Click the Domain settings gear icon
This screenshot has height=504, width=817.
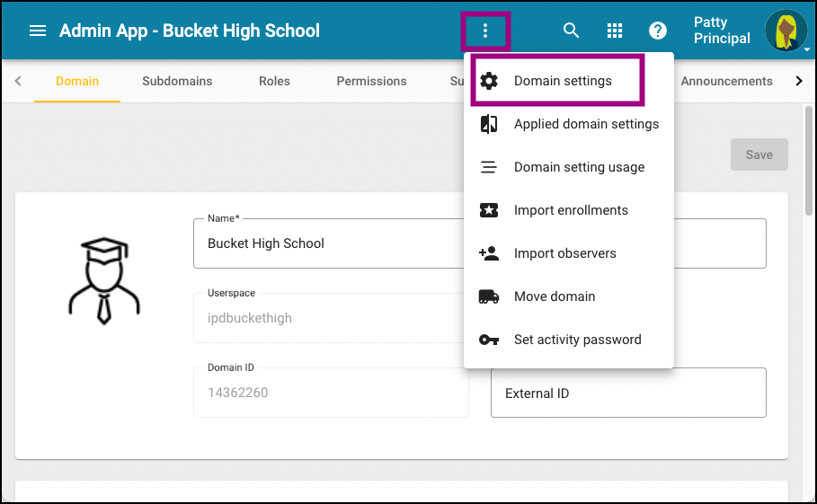pos(489,81)
